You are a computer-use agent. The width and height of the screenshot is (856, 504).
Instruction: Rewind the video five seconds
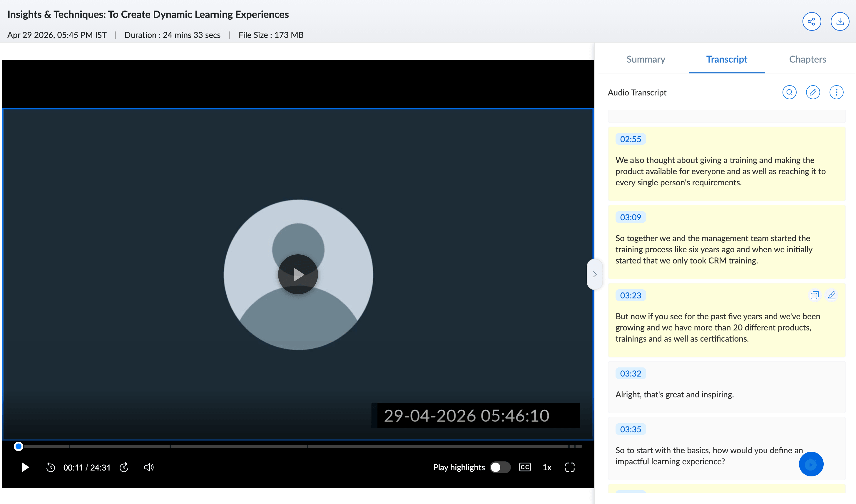[x=50, y=467]
